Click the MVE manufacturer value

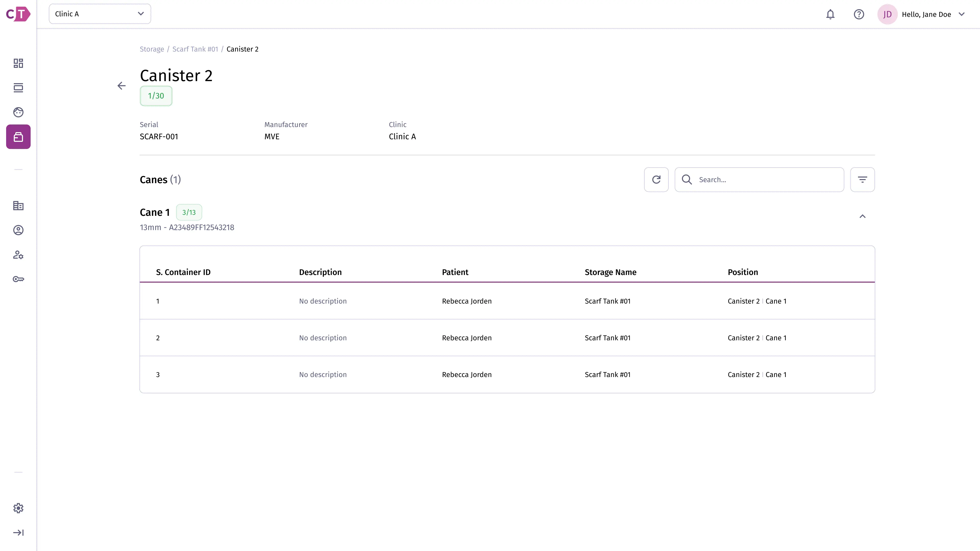tap(272, 136)
